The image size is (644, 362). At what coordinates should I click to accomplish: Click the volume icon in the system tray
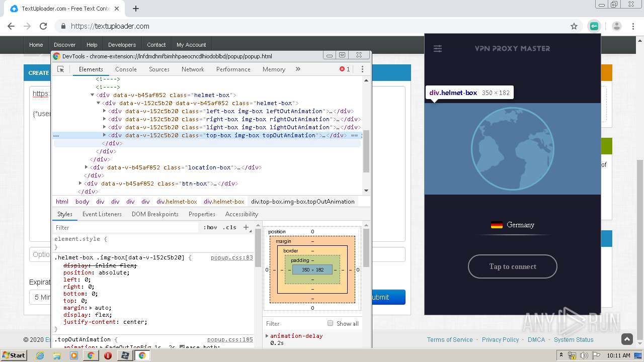(584, 355)
